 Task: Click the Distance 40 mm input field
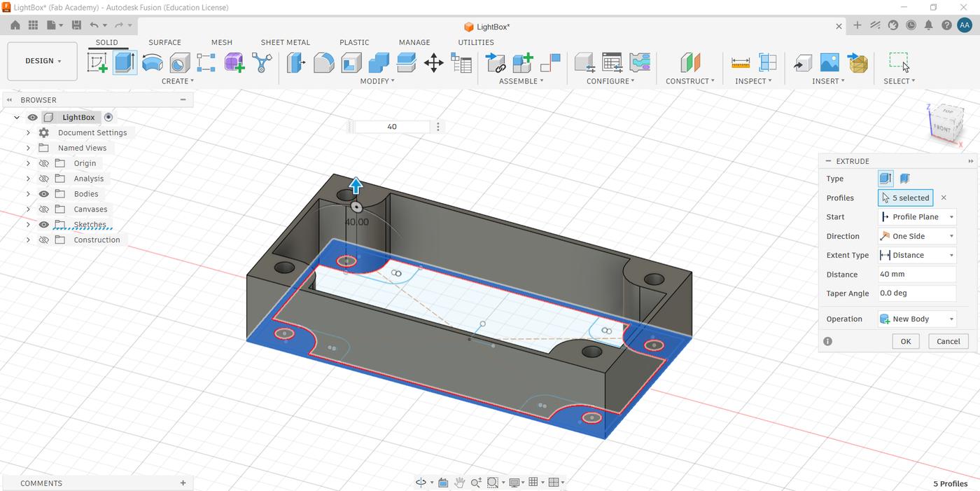tap(917, 275)
